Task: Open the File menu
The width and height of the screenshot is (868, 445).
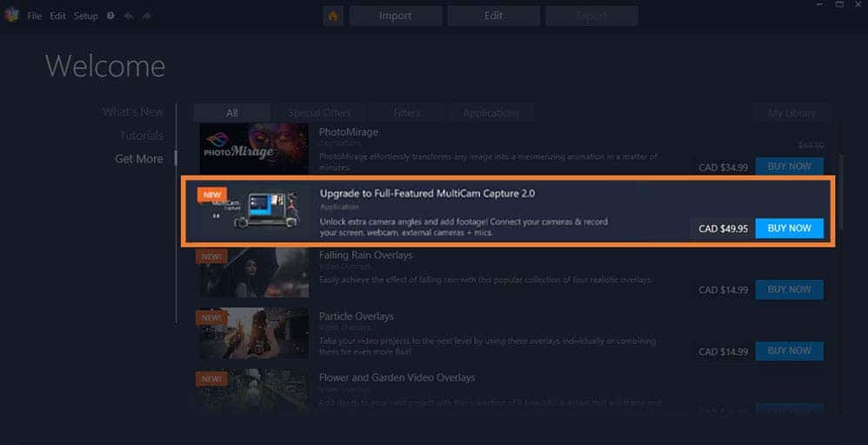Action: click(34, 16)
